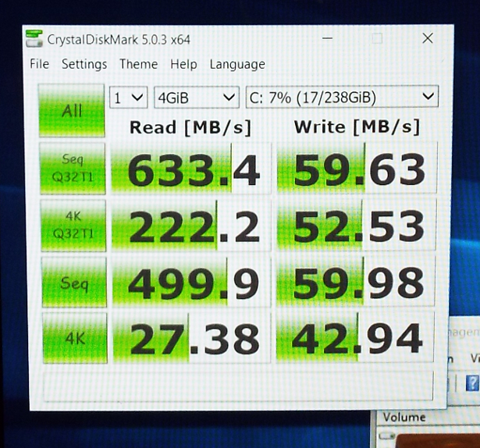Start the 4K Q32T1 benchmark test
Image resolution: width=480 pixels, height=448 pixels.
click(71, 225)
